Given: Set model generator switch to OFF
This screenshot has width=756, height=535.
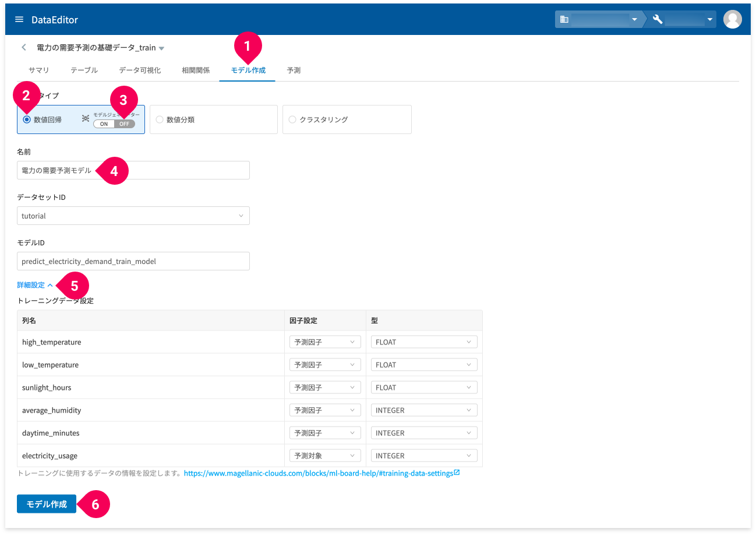Looking at the screenshot, I should (125, 124).
